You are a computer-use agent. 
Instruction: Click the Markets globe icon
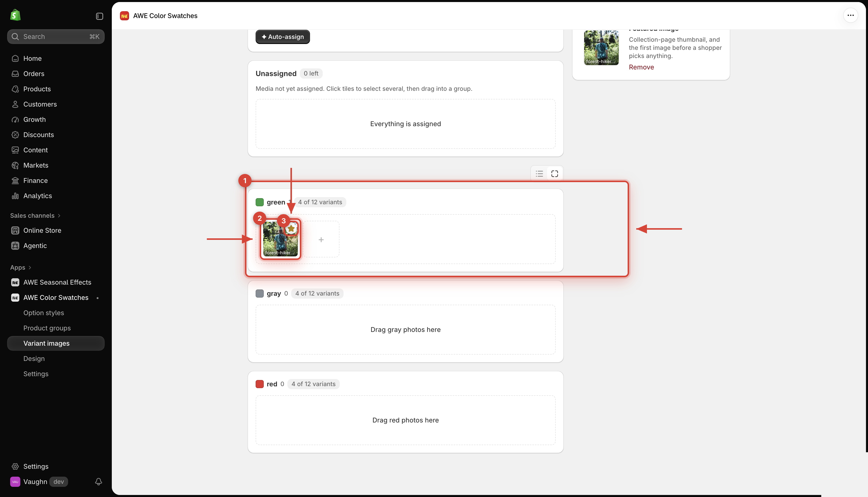point(15,165)
